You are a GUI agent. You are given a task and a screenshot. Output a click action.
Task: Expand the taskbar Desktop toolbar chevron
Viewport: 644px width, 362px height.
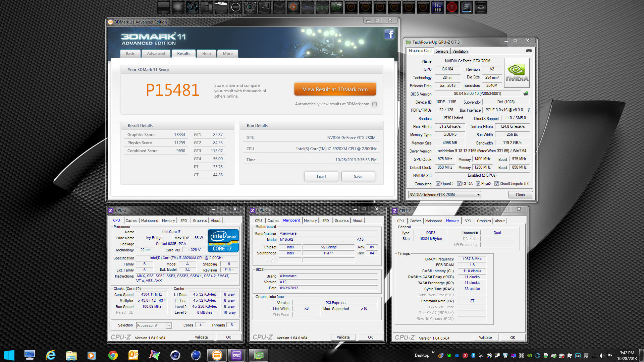click(433, 352)
